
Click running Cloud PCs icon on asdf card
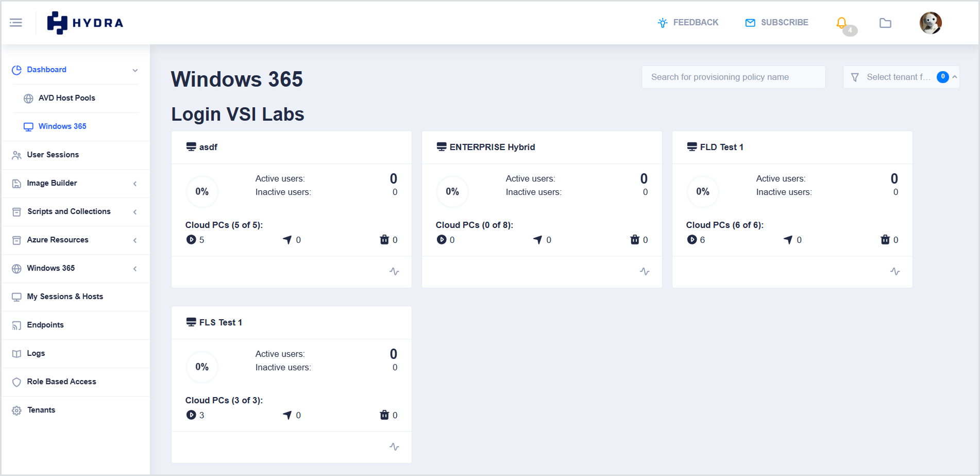pyautogui.click(x=191, y=239)
